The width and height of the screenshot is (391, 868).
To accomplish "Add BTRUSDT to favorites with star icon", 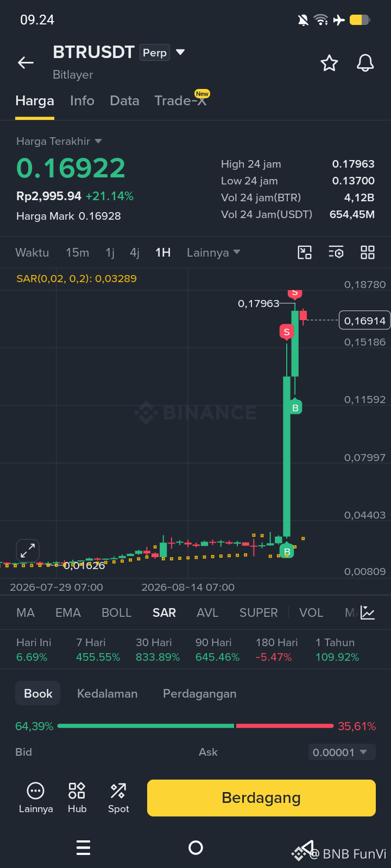I will (329, 63).
